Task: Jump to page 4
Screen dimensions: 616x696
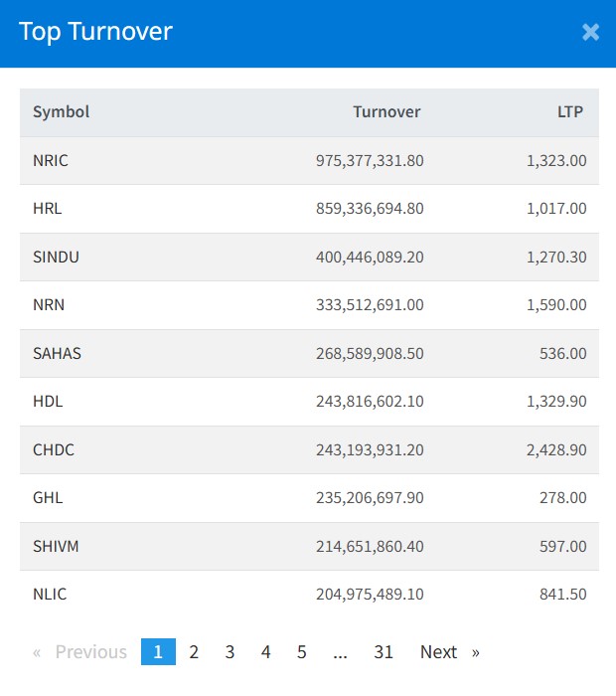Action: [x=265, y=652]
